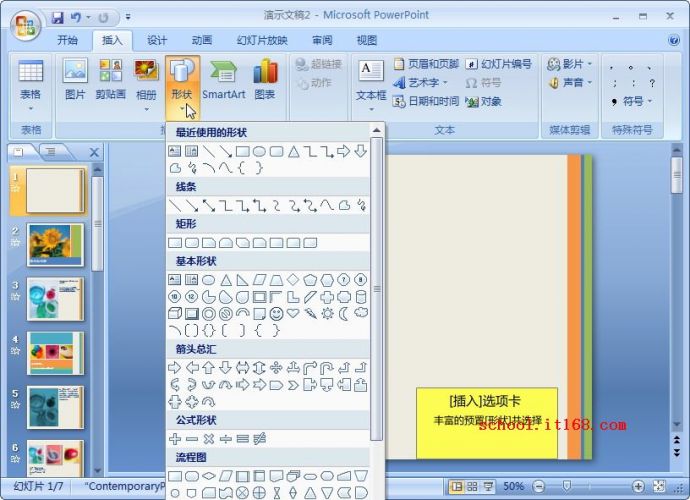Adjust the zoom slider handle
690x500 pixels.
pos(567,486)
